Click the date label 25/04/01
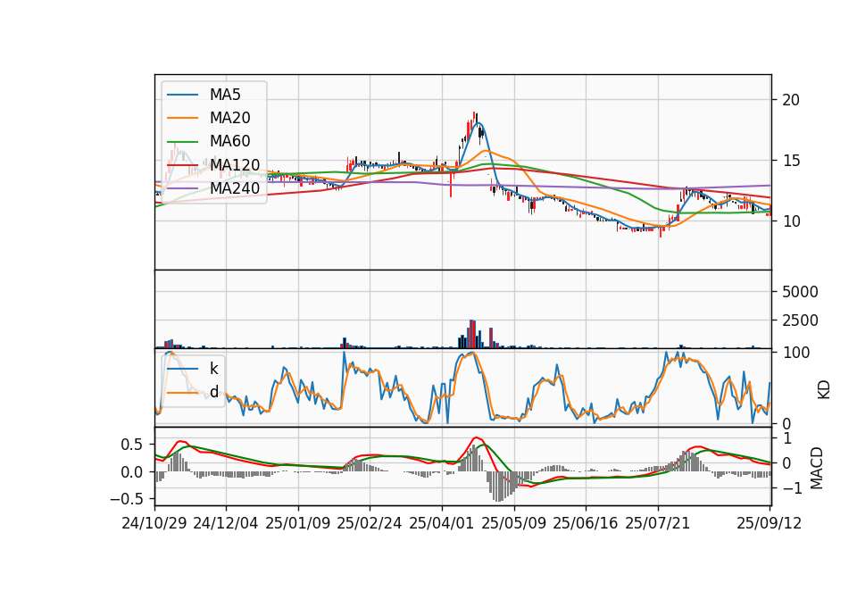Screen dimensions: 857x616 (442, 523)
